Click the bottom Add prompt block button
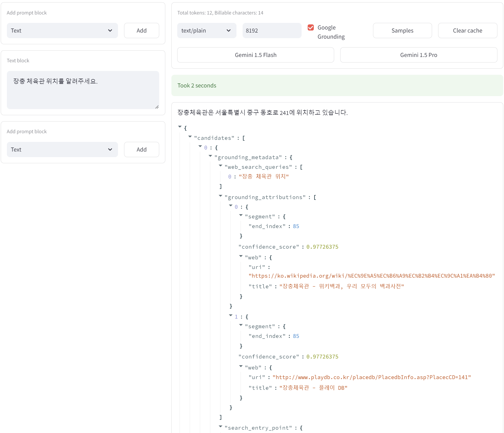The image size is (504, 433). [x=141, y=150]
